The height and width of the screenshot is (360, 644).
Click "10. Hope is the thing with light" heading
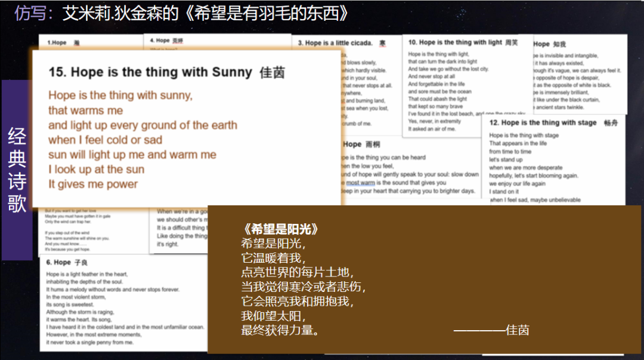point(463,42)
